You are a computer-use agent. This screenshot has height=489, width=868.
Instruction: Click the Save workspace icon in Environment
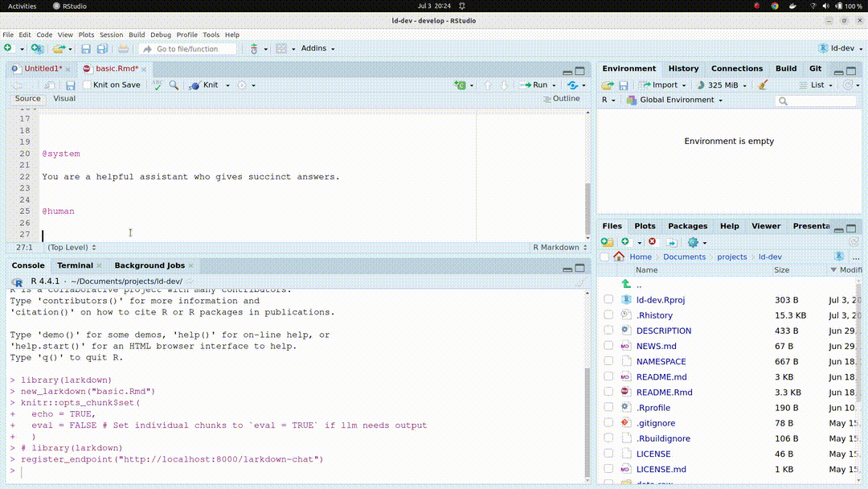(624, 85)
